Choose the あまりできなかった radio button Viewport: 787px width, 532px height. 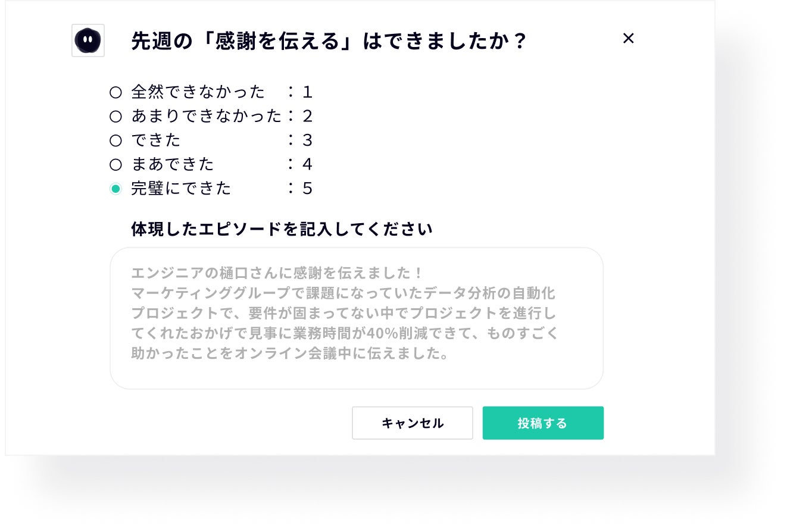pos(115,116)
